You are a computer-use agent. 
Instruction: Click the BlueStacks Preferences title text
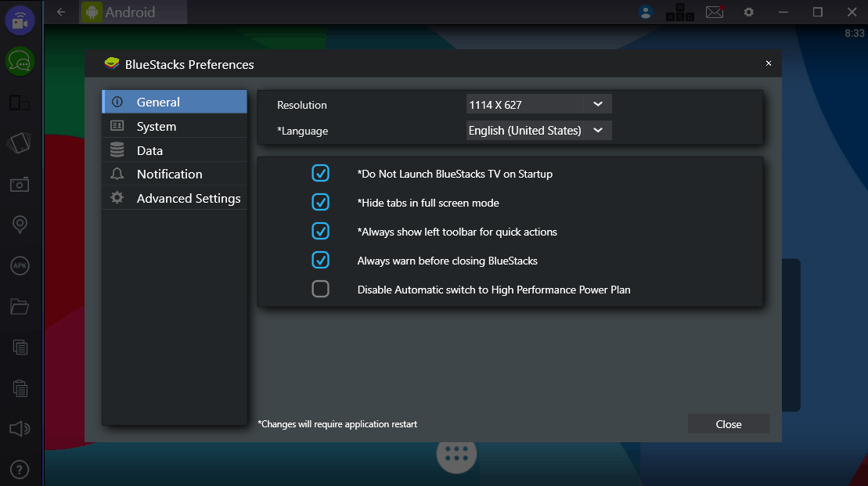click(189, 64)
